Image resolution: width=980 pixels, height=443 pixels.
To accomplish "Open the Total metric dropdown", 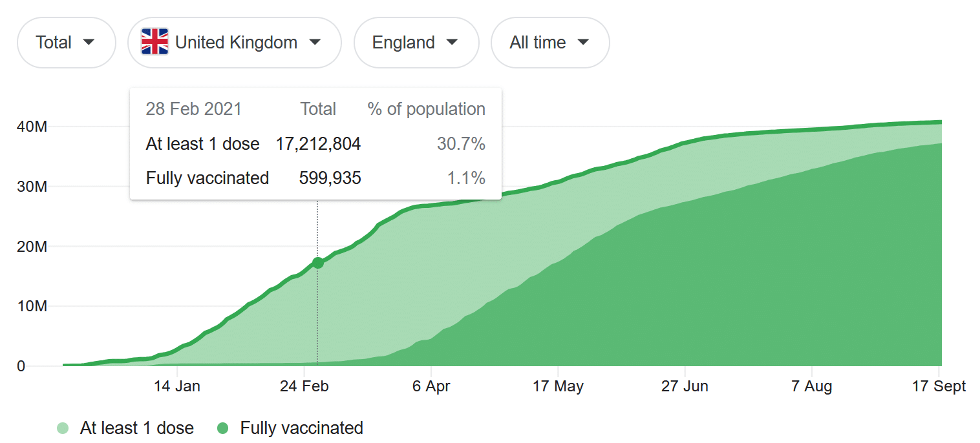I will 65,43.
